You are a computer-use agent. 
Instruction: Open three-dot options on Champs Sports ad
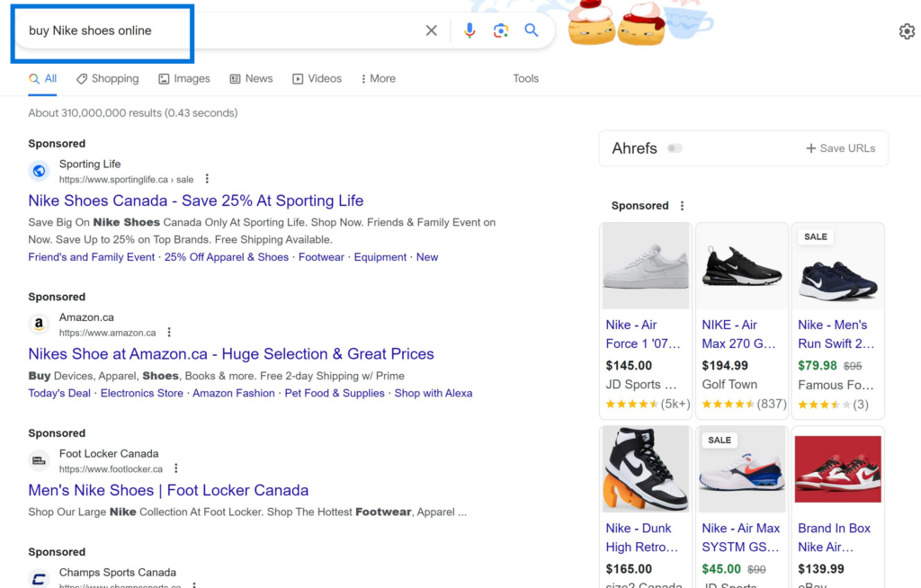[x=194, y=584]
